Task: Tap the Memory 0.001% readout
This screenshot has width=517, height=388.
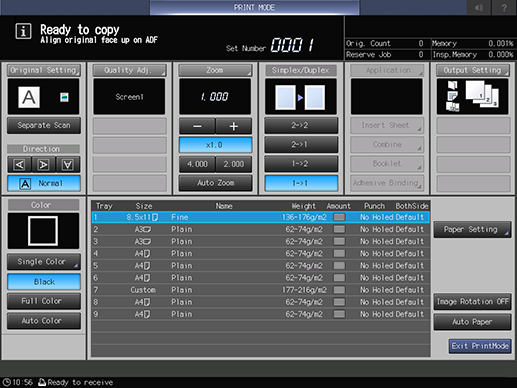Action: coord(473,43)
